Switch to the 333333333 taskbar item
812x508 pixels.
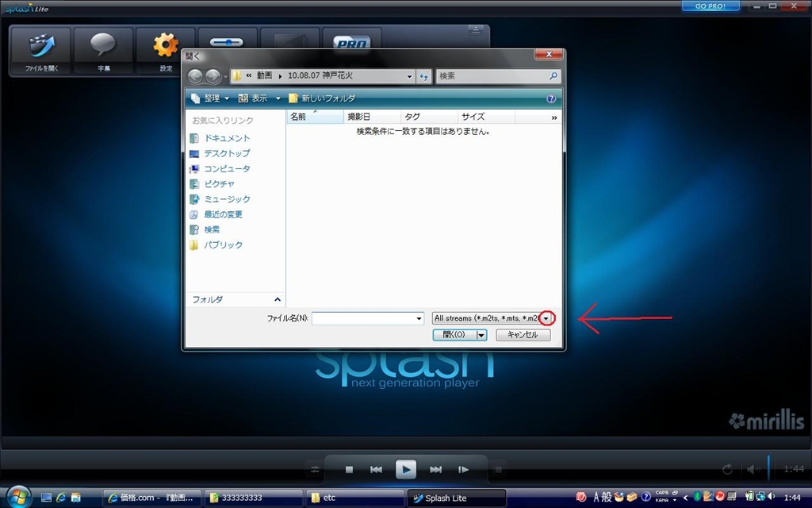coord(254,498)
